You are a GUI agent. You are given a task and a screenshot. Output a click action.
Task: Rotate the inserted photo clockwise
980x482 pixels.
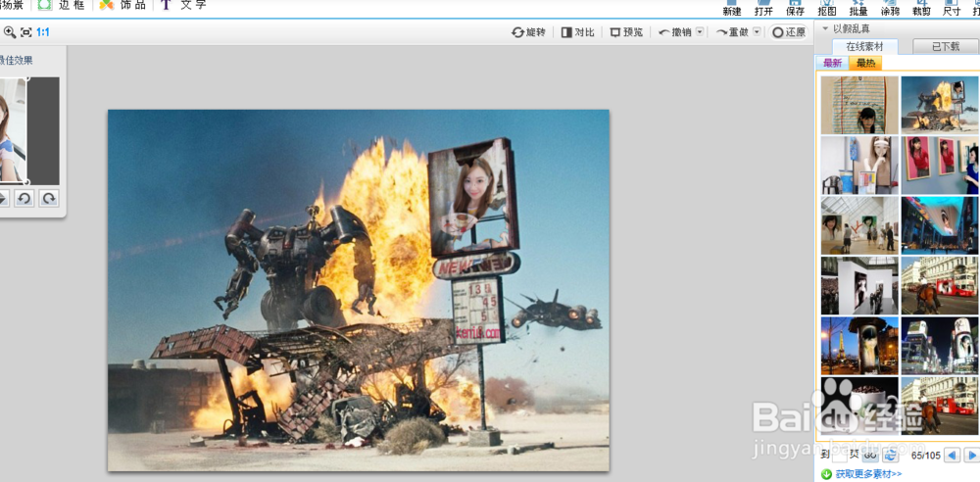tap(48, 199)
